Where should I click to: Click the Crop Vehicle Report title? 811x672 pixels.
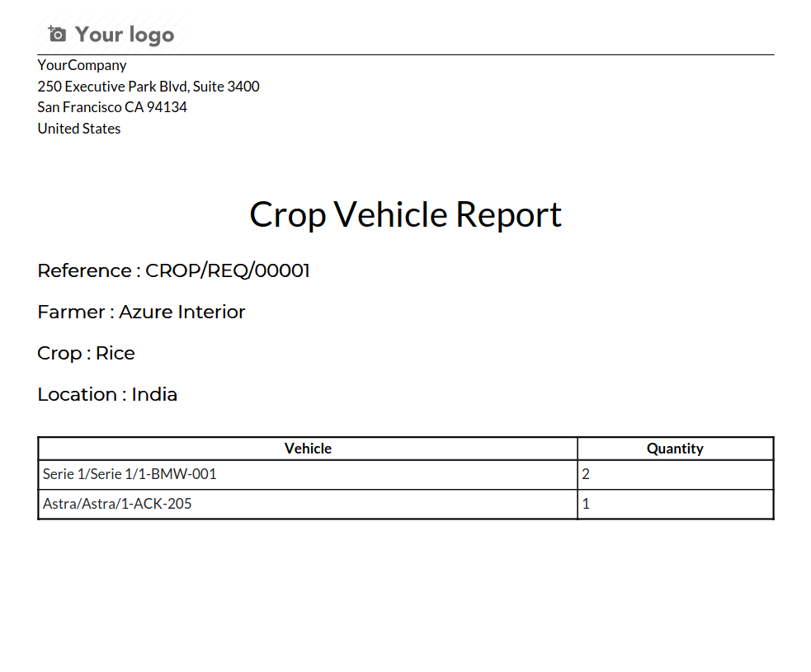click(405, 214)
